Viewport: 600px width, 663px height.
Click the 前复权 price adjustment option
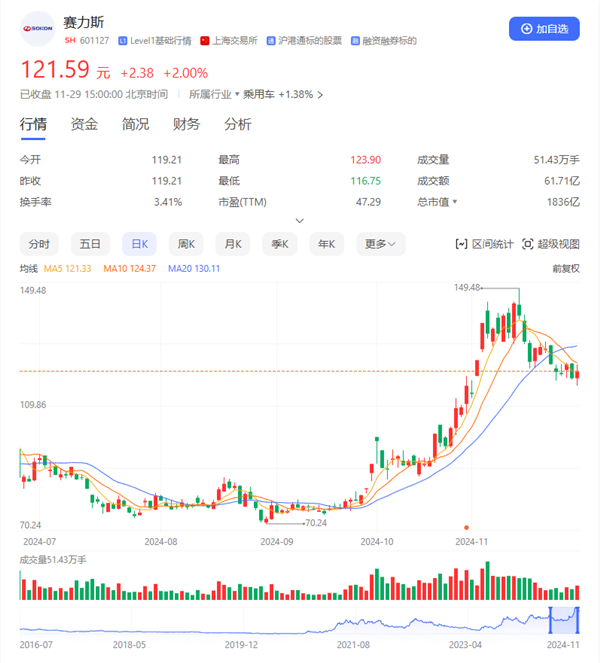565,268
